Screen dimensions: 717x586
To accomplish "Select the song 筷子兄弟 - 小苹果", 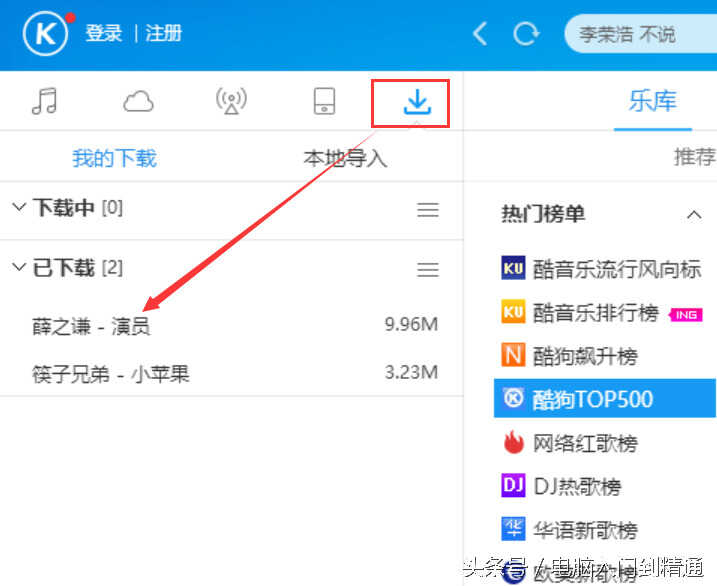I will coord(111,374).
